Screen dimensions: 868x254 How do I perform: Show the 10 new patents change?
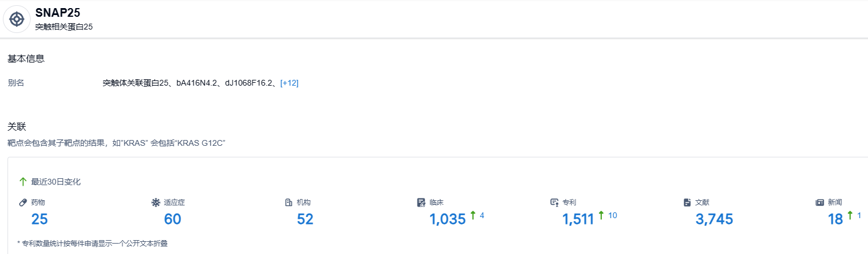coord(612,216)
